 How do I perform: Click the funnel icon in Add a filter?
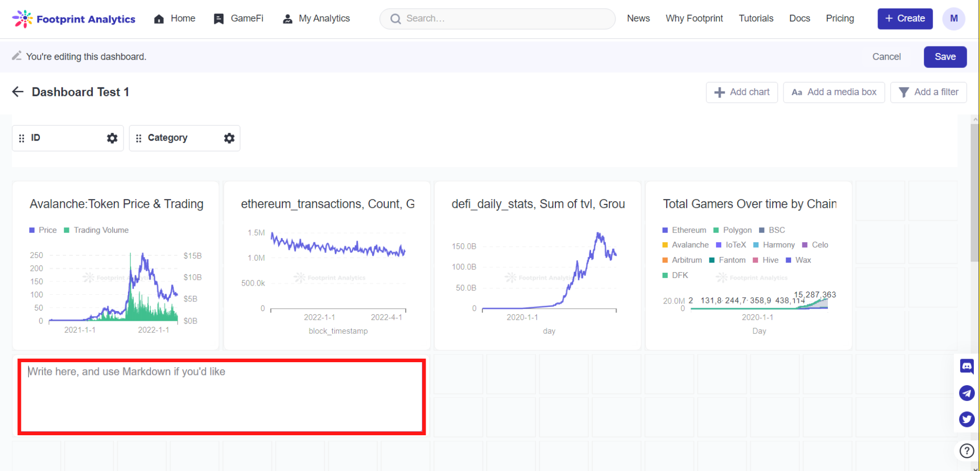903,92
